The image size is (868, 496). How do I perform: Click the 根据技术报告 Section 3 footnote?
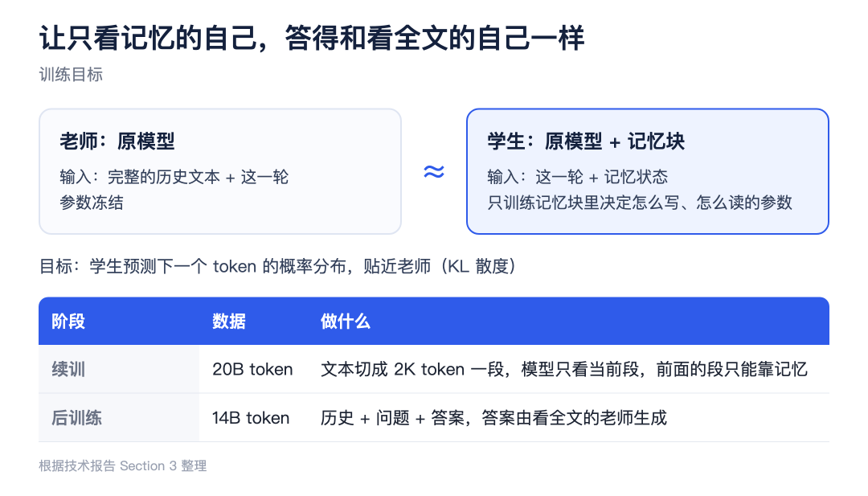(x=123, y=466)
